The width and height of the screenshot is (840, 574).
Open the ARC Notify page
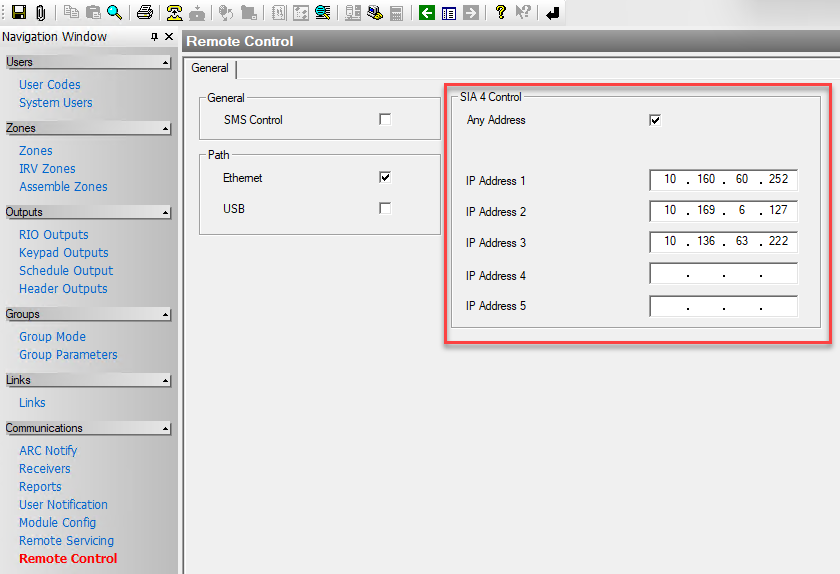[48, 451]
